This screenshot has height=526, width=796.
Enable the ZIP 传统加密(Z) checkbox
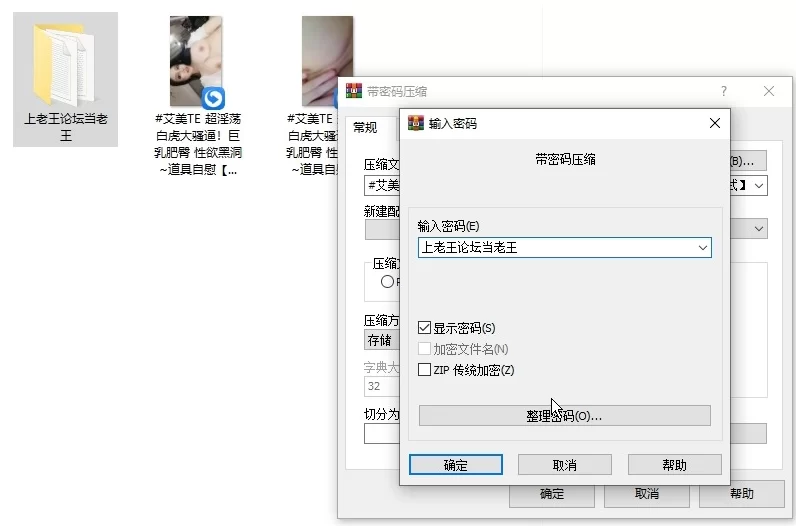coord(424,369)
